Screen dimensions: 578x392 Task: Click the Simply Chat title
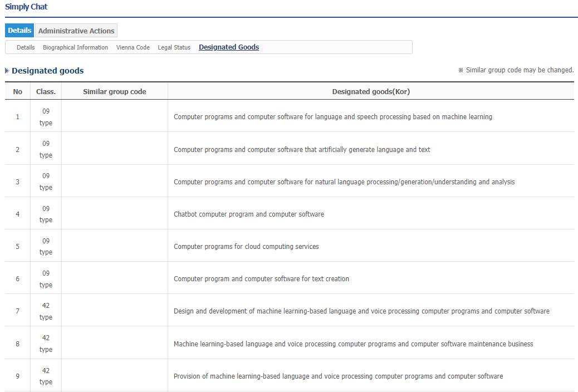coord(26,7)
